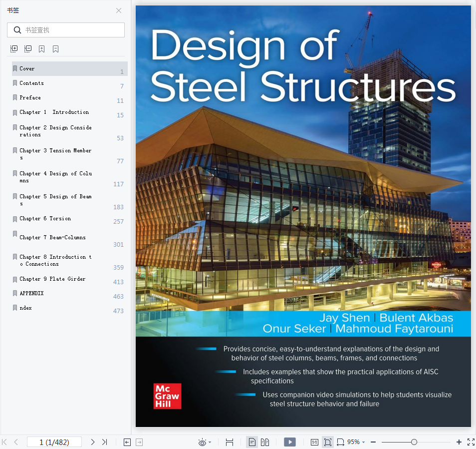Adjust the zoom slider handle
This screenshot has width=476, height=449.
pos(414,443)
